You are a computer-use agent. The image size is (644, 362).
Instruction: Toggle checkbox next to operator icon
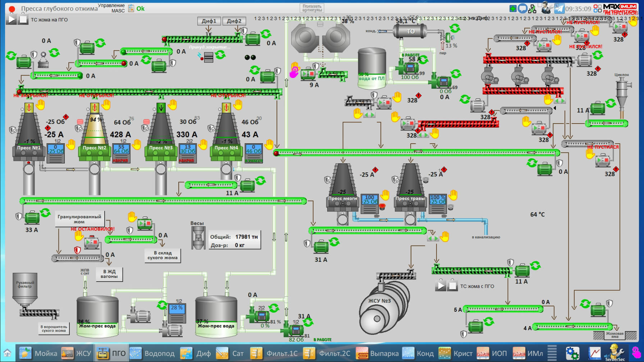540,5
